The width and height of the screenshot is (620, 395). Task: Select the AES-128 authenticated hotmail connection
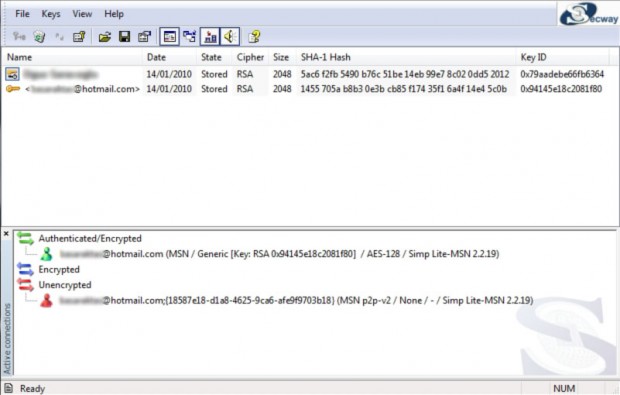click(x=279, y=254)
